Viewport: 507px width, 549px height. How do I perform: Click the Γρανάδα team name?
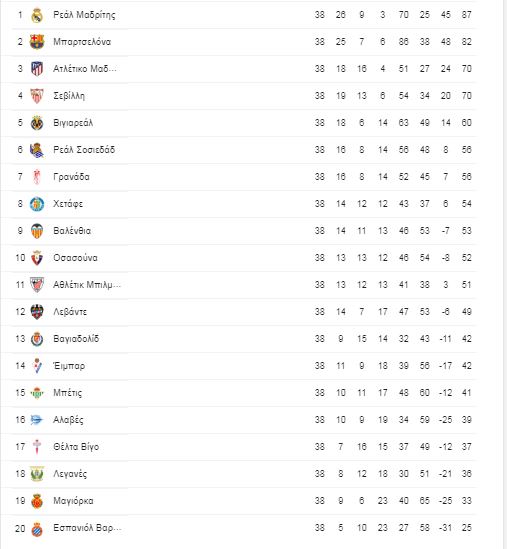[x=71, y=176]
